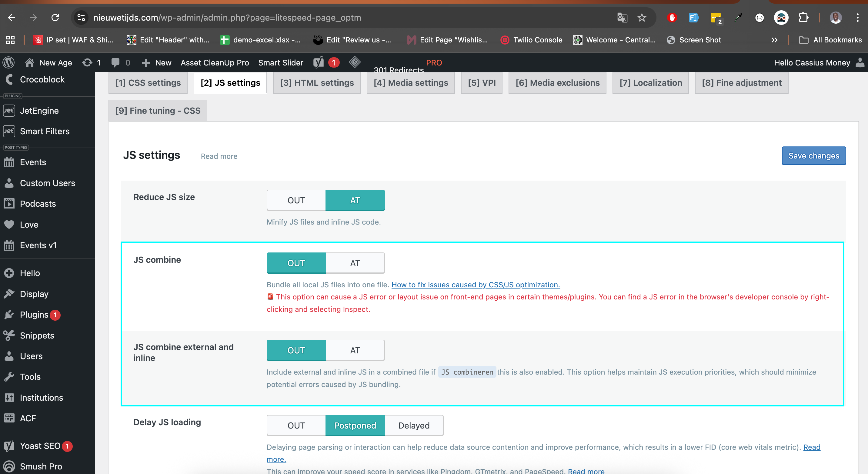The height and width of the screenshot is (474, 868).
Task: Enable JS combine external and inline AT
Action: (355, 350)
